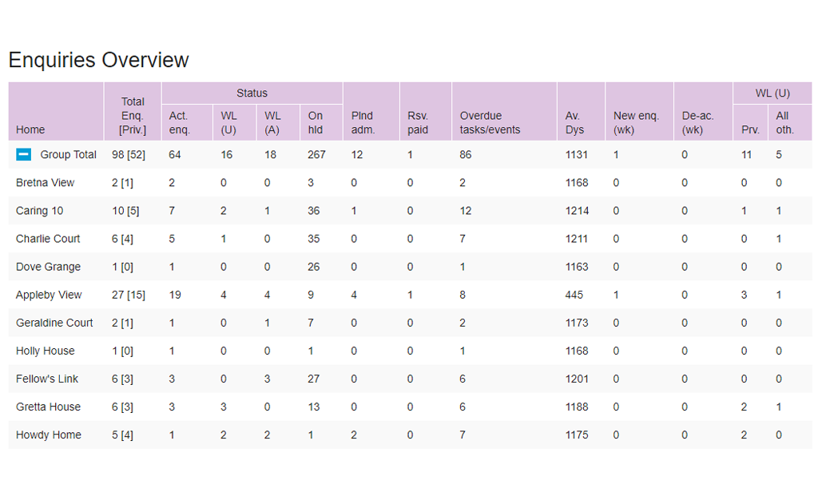Click Howdy Home average days 1175

pyautogui.click(x=577, y=435)
